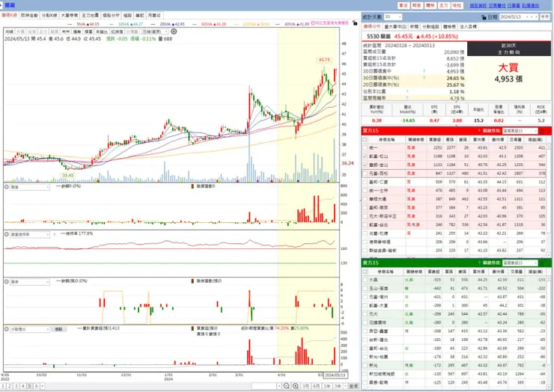Screen dimensions: 554x392
Task: Set chart range to 6月
Action: [x=316, y=386]
